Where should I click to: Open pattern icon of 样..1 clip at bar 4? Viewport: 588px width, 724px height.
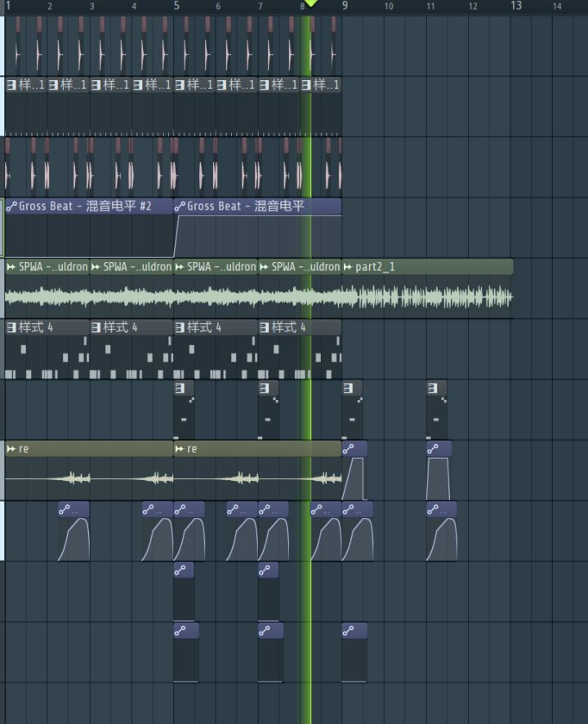[x=138, y=85]
